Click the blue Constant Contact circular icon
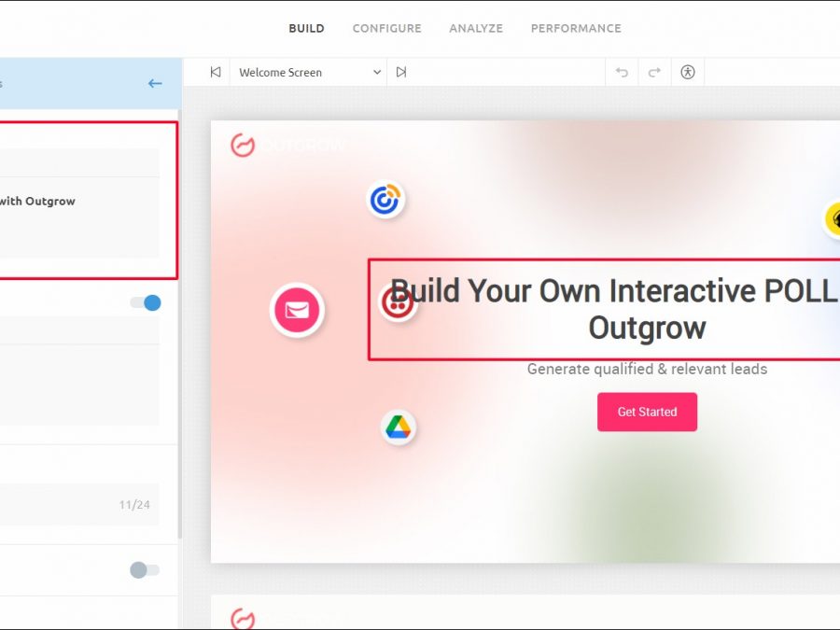Image resolution: width=840 pixels, height=630 pixels. 385,200
